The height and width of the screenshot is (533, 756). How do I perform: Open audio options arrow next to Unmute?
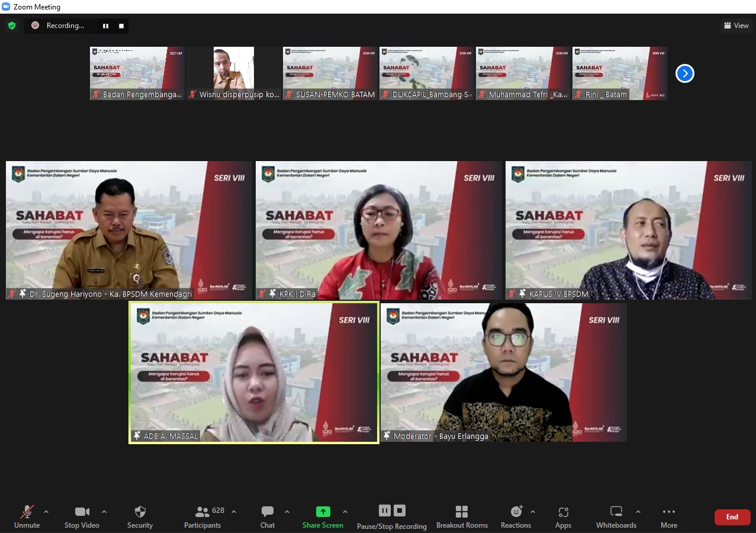pos(46,512)
